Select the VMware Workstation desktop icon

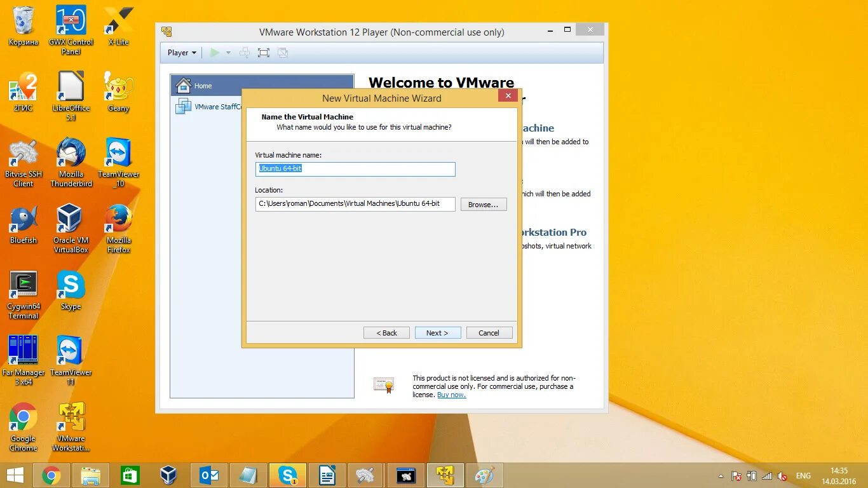71,427
